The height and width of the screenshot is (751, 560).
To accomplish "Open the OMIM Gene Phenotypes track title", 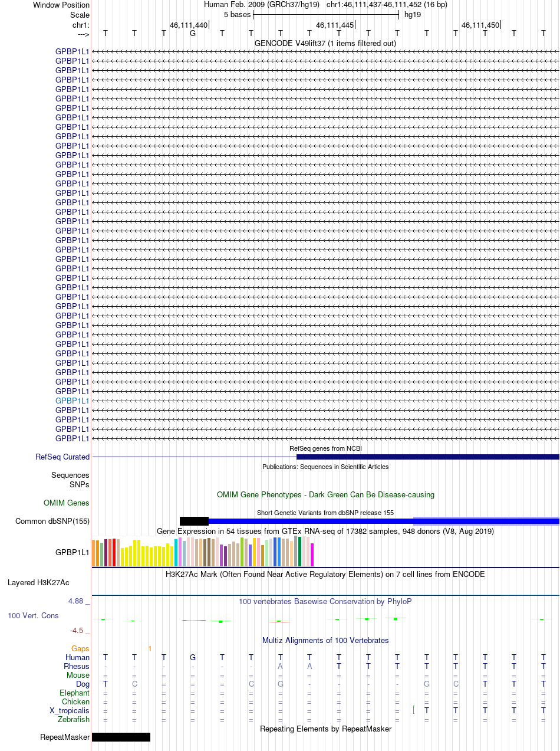I will point(325,494).
